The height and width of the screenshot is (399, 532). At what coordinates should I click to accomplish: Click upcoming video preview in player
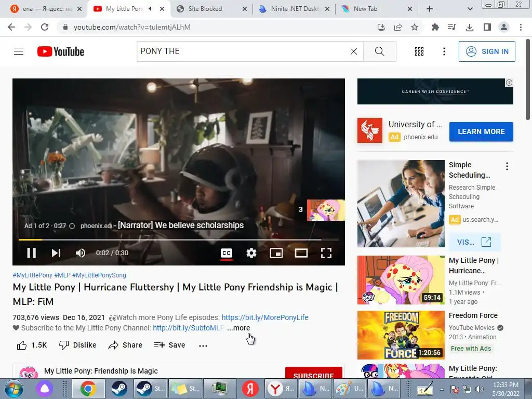tap(326, 210)
